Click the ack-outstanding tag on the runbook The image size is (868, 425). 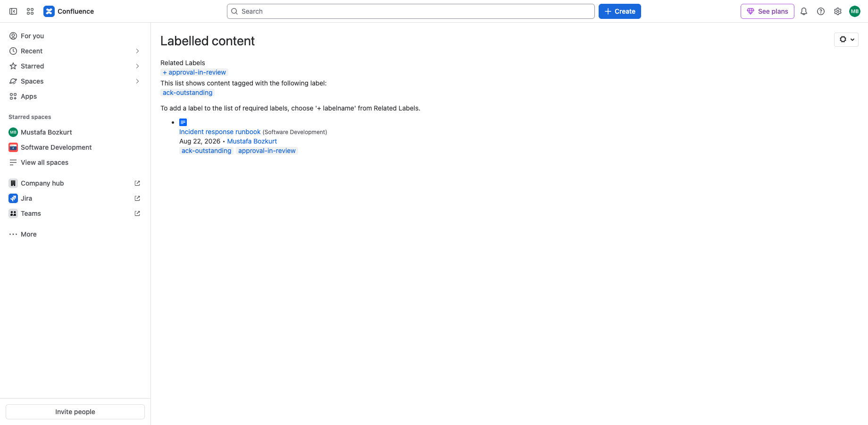tap(206, 151)
